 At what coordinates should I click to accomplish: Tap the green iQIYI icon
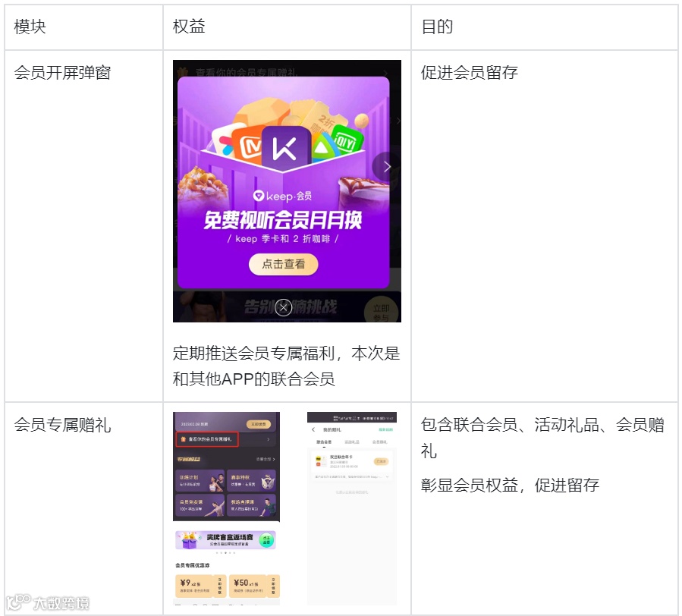pyautogui.click(x=347, y=140)
